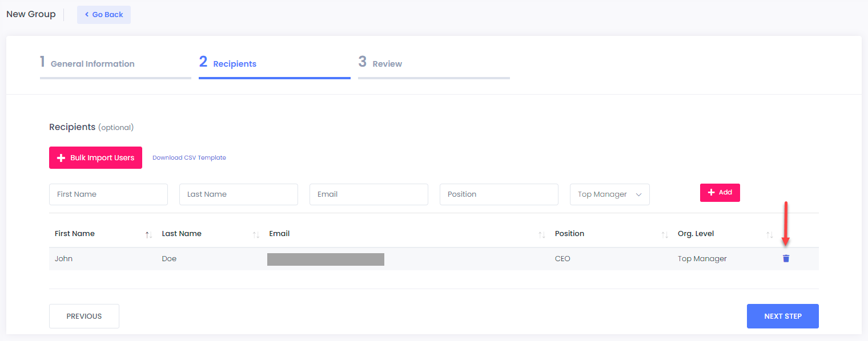Sort by Position column arrows
Screen dimensions: 868x341
[x=664, y=234]
